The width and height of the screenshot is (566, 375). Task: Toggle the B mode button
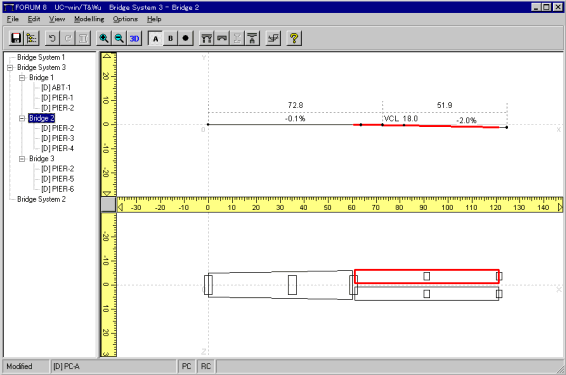(x=171, y=38)
